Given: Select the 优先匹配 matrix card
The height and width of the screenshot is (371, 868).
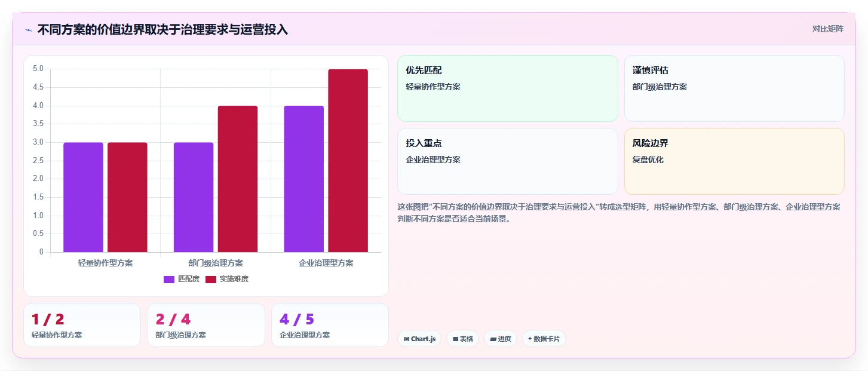Looking at the screenshot, I should (x=508, y=88).
